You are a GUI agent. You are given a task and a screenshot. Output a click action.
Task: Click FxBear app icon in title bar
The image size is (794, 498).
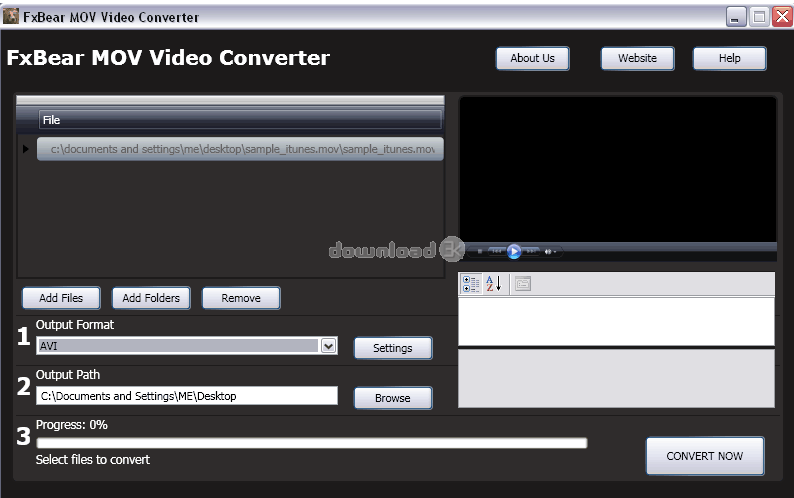[x=11, y=16]
